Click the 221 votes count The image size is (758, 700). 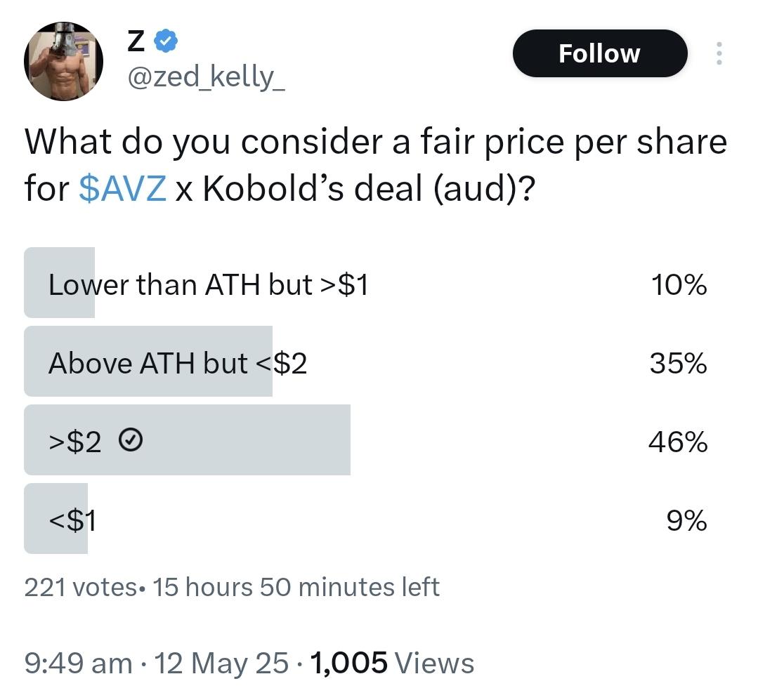pyautogui.click(x=80, y=587)
